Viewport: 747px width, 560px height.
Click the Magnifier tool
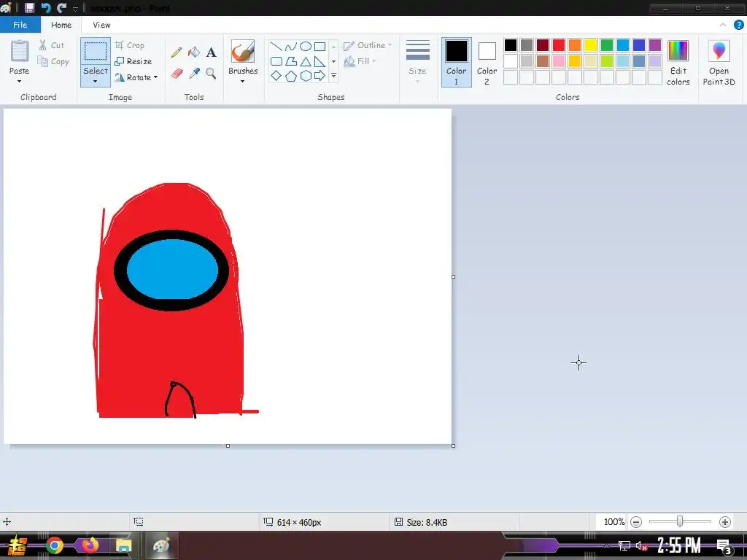tap(211, 74)
